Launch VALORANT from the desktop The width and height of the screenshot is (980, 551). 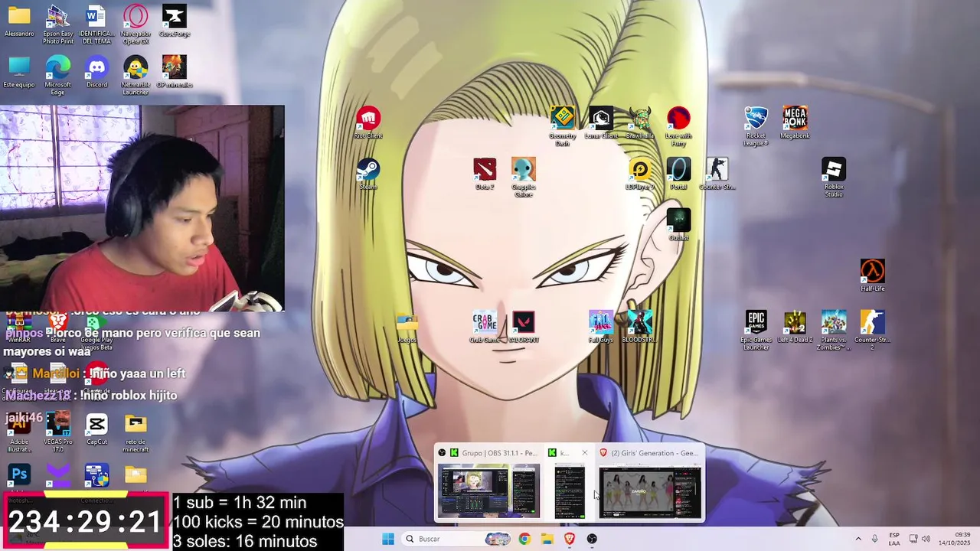click(x=524, y=327)
